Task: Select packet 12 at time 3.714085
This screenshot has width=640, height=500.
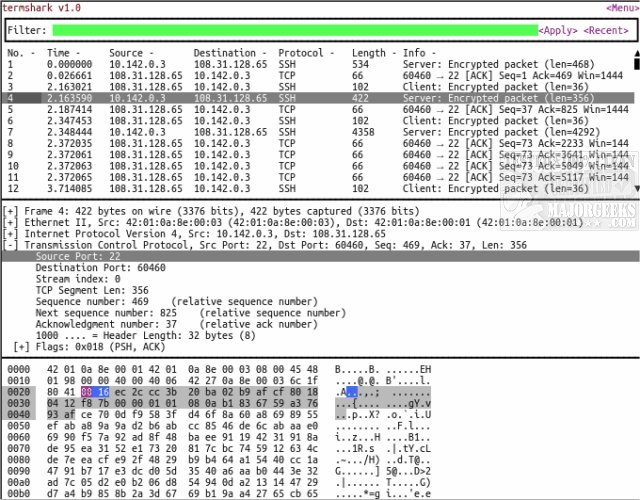Action: [318, 189]
